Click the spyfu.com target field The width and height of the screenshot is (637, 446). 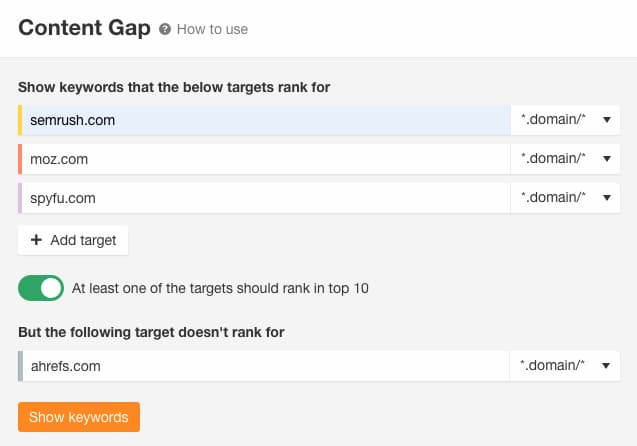pyautogui.click(x=265, y=198)
